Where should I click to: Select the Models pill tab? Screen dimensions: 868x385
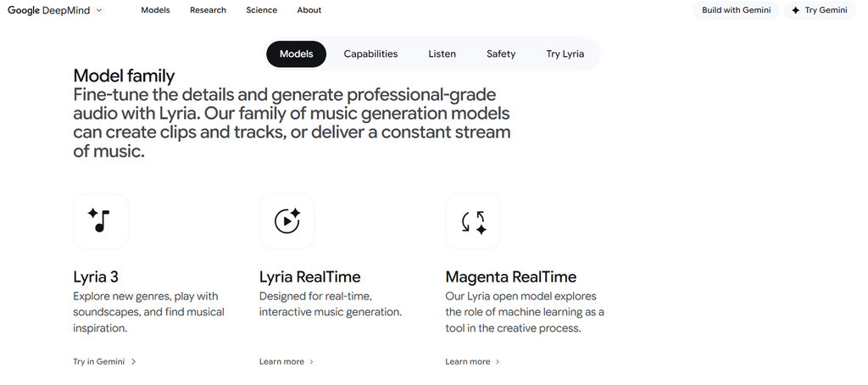(x=296, y=53)
